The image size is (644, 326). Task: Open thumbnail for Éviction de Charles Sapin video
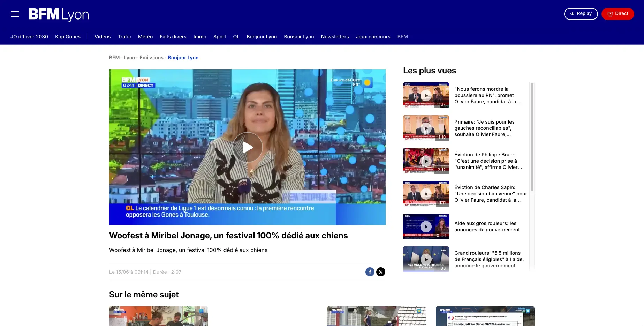pos(426,194)
